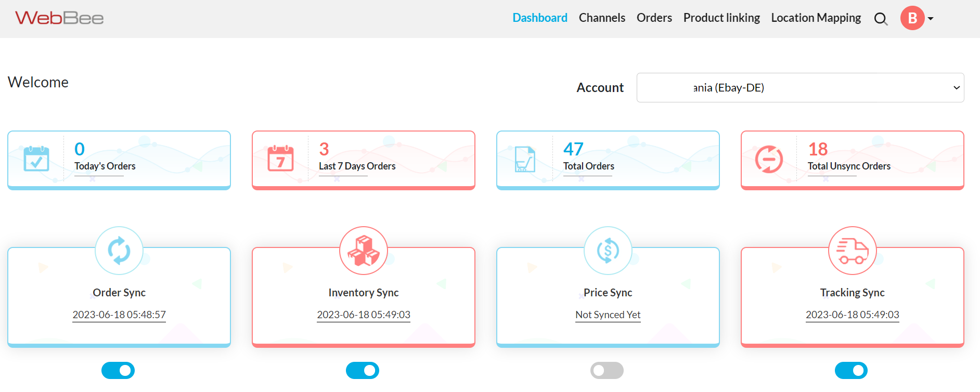Enable the Price Sync toggle
980x392 pixels.
(607, 371)
